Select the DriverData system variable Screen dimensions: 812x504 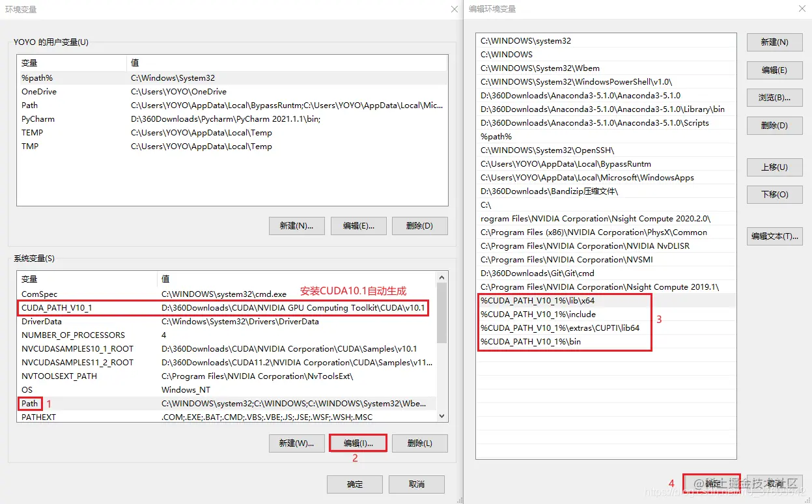click(x=227, y=321)
